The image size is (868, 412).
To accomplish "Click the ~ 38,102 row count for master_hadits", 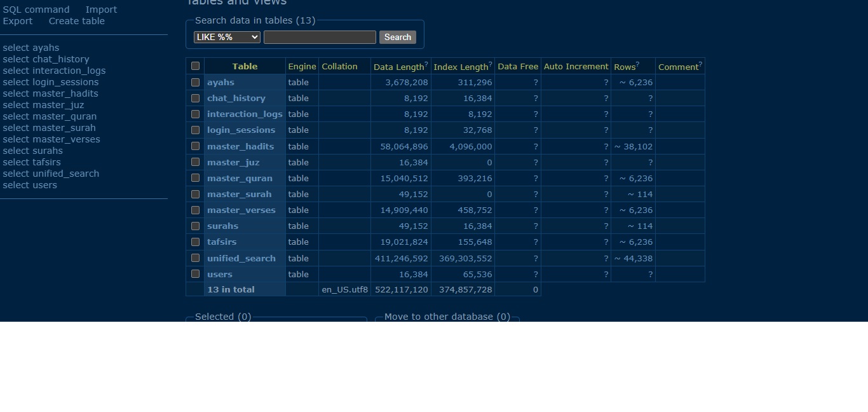I will coord(634,146).
